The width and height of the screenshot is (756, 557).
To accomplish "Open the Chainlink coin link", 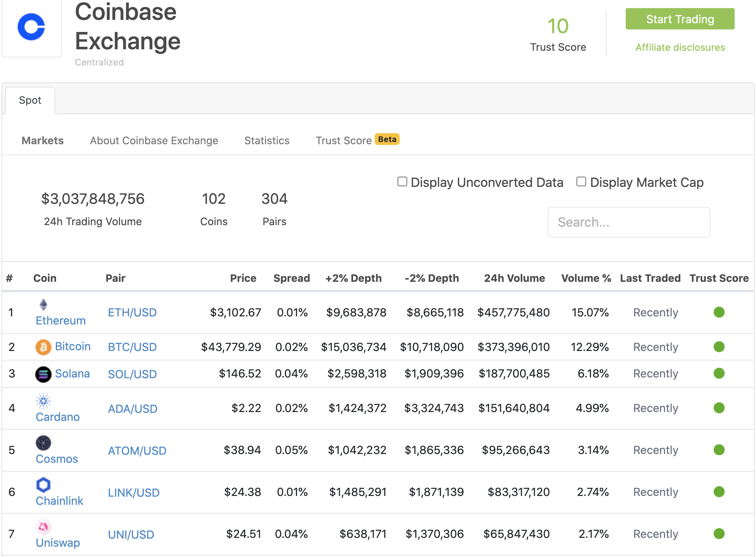I will tap(60, 501).
